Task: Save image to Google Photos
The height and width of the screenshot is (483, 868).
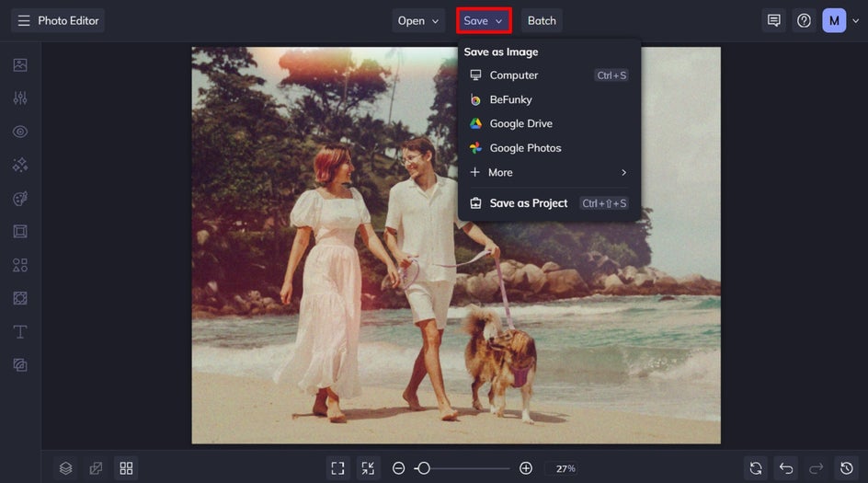Action: 549,148
